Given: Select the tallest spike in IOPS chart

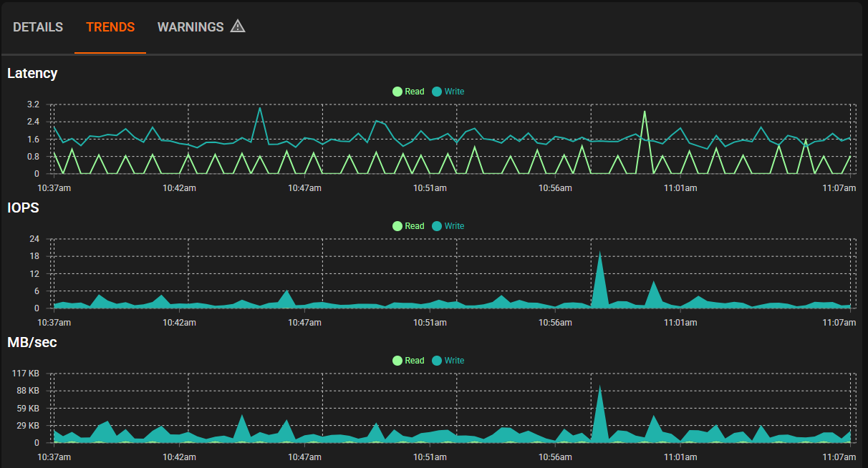Looking at the screenshot, I should click(599, 254).
